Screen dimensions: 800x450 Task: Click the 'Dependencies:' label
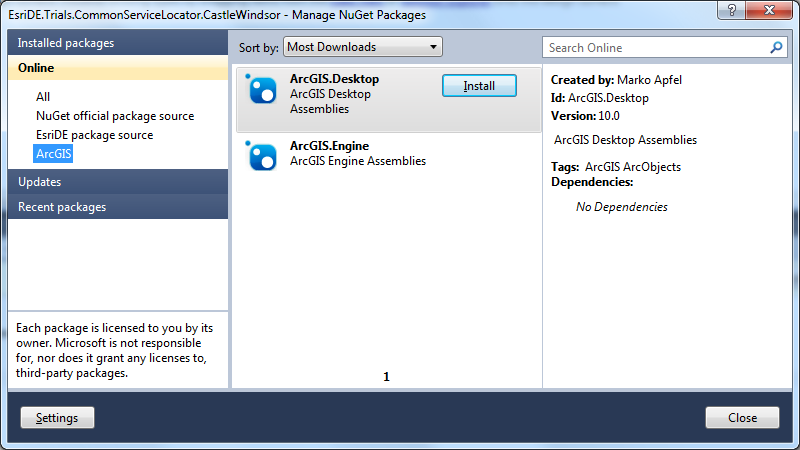[x=592, y=182]
